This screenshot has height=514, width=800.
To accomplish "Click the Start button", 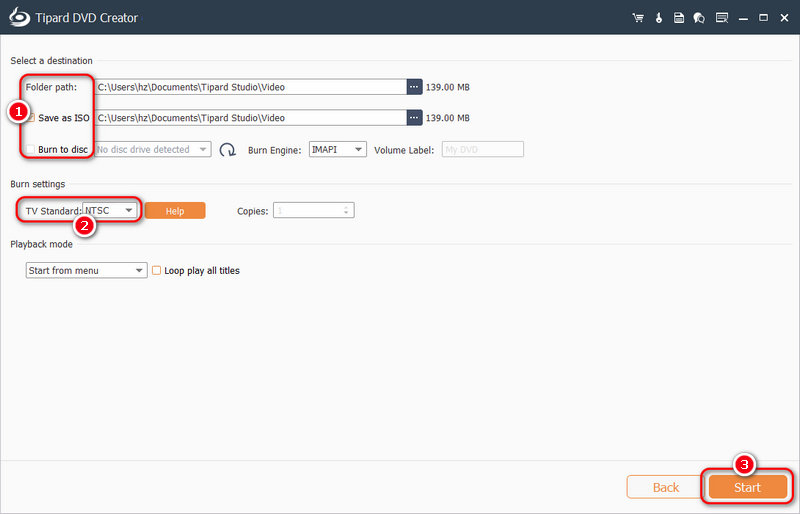I will point(747,487).
